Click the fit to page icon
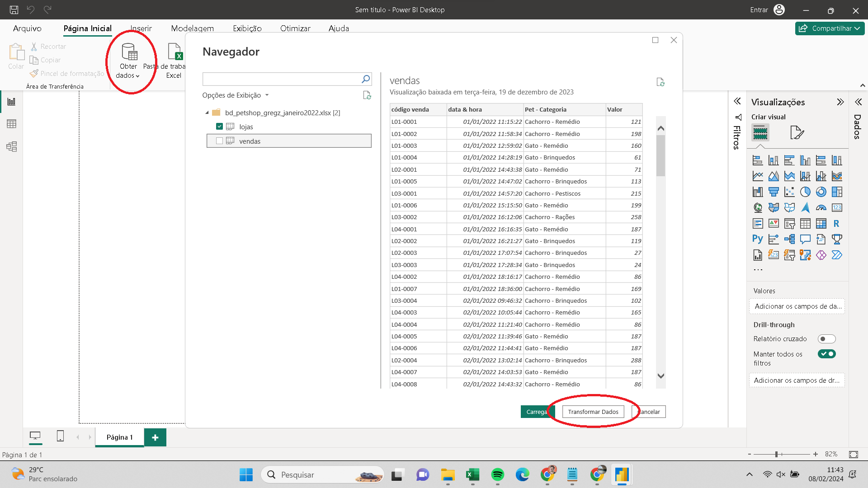Image resolution: width=868 pixels, height=488 pixels. pos(853,454)
